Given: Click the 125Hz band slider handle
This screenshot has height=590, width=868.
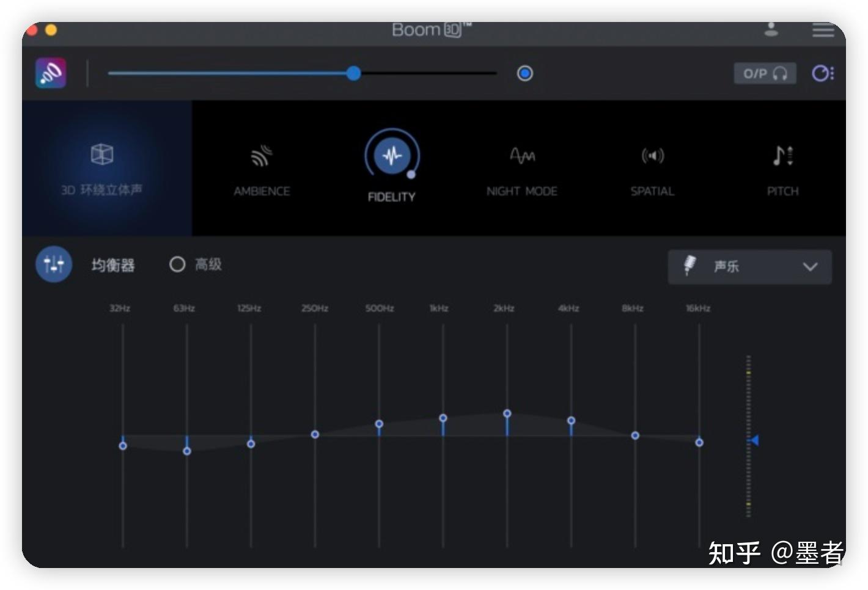Looking at the screenshot, I should click(251, 443).
